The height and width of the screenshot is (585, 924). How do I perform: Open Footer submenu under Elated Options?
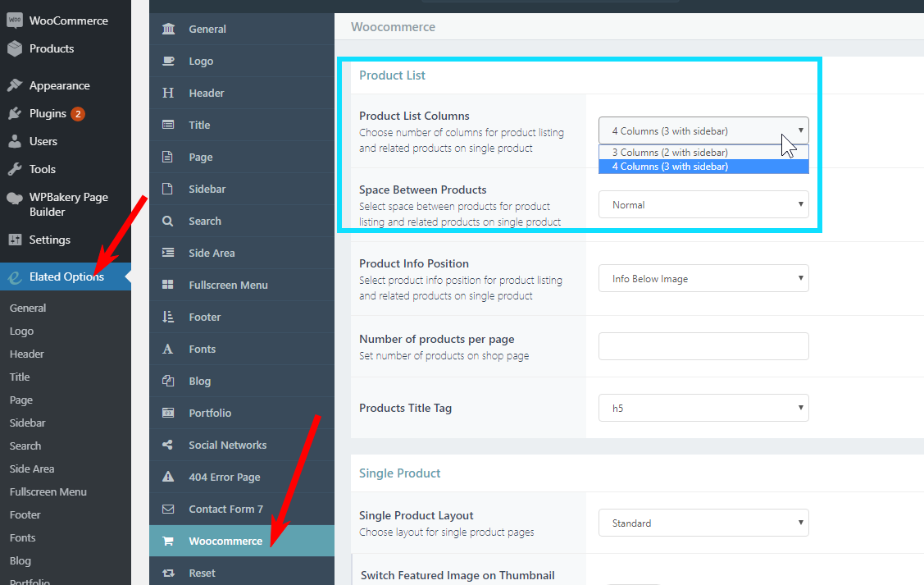25,514
